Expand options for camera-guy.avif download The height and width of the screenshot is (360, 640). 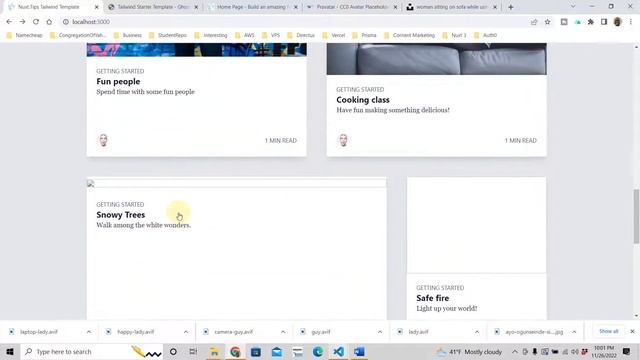coord(283,332)
